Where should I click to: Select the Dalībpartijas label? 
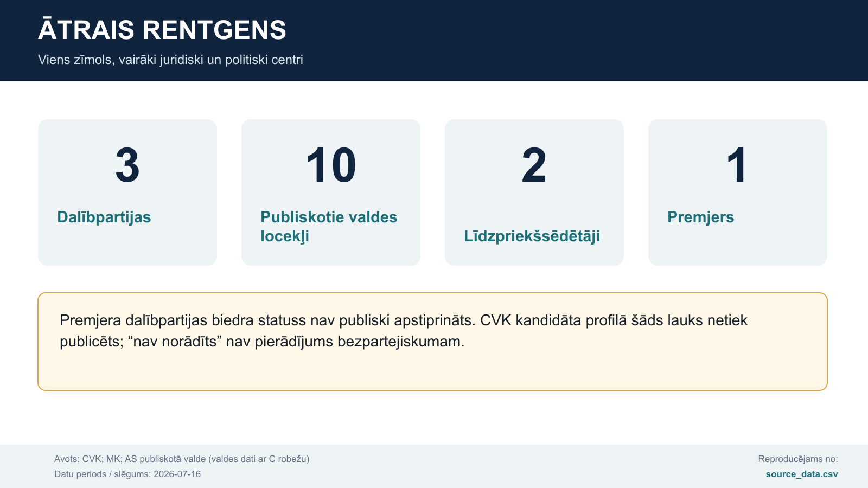point(104,217)
